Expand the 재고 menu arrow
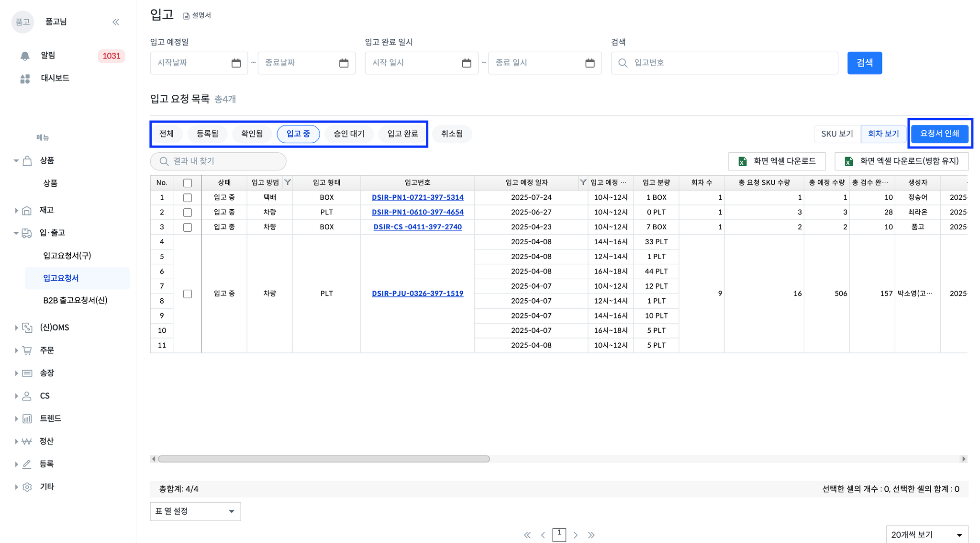The width and height of the screenshot is (980, 543). pos(16,210)
